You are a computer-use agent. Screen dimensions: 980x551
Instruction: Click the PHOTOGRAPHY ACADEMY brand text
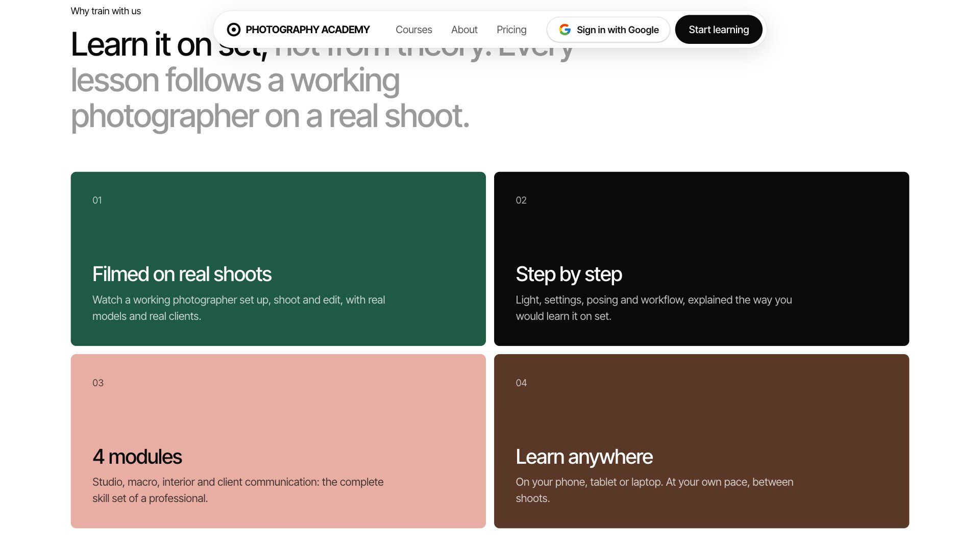(307, 30)
